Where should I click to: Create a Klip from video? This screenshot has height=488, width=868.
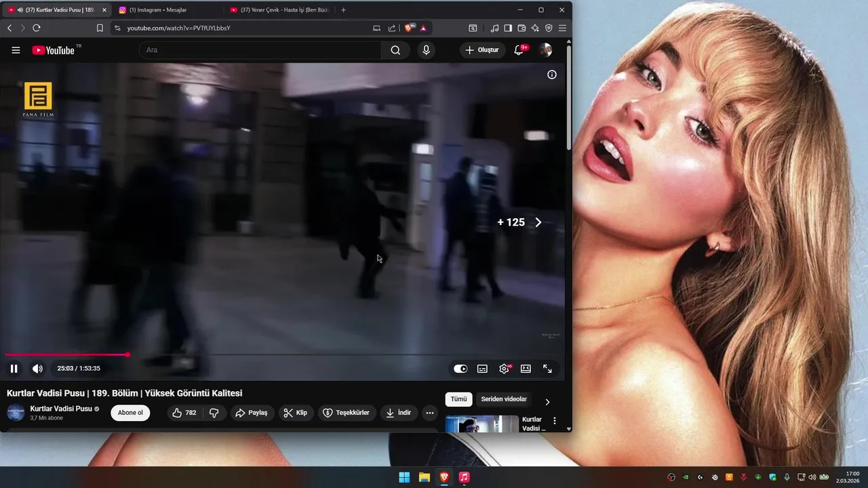(296, 413)
